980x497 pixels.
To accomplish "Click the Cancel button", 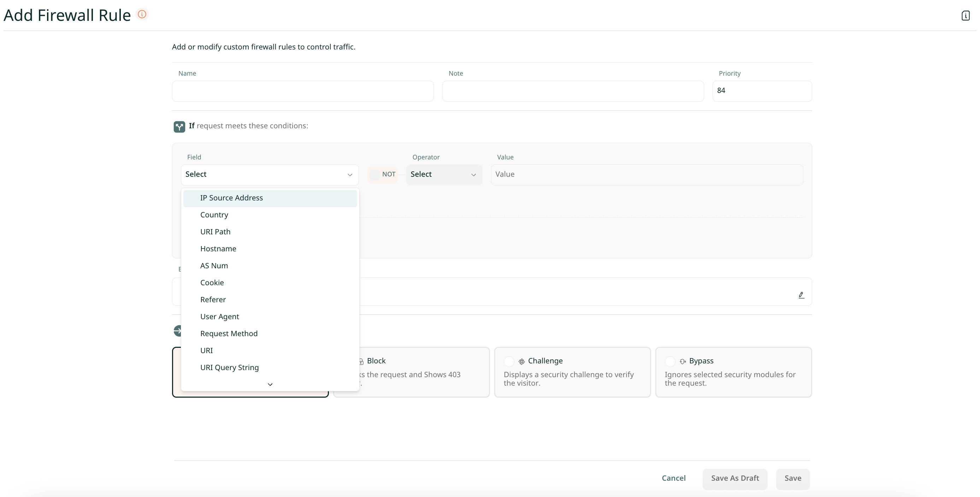I will pyautogui.click(x=673, y=479).
